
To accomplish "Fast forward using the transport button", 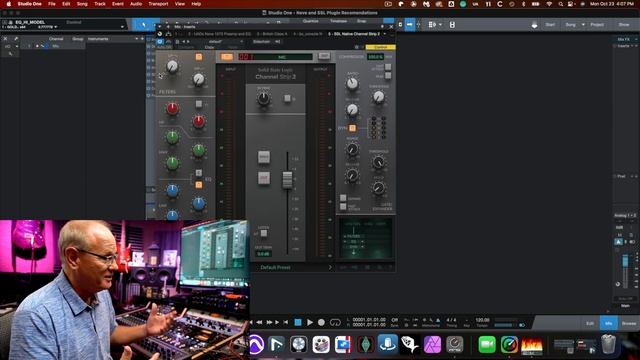I will click(x=269, y=322).
